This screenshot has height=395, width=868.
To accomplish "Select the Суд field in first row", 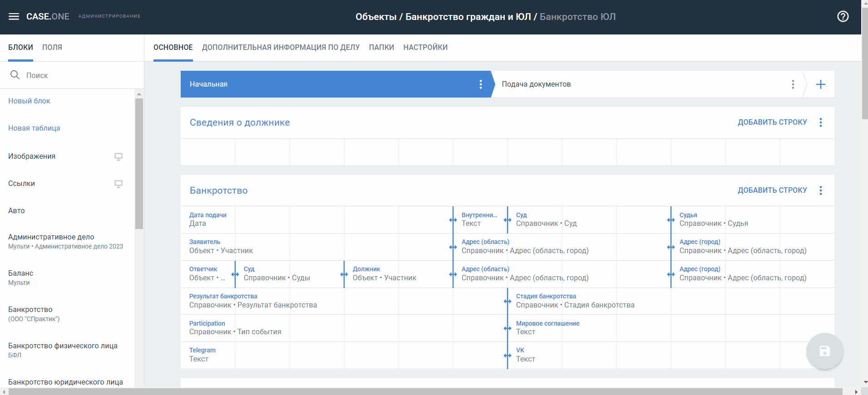I will pos(589,219).
